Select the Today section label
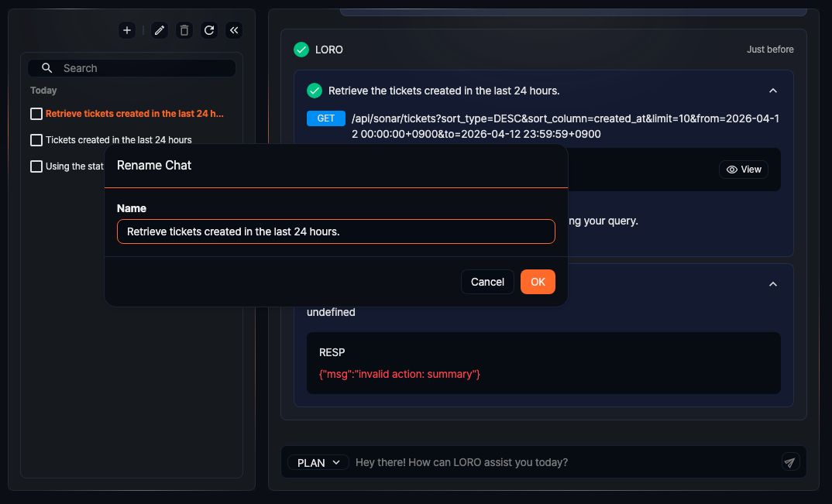Viewport: 832px width, 504px height. (43, 91)
